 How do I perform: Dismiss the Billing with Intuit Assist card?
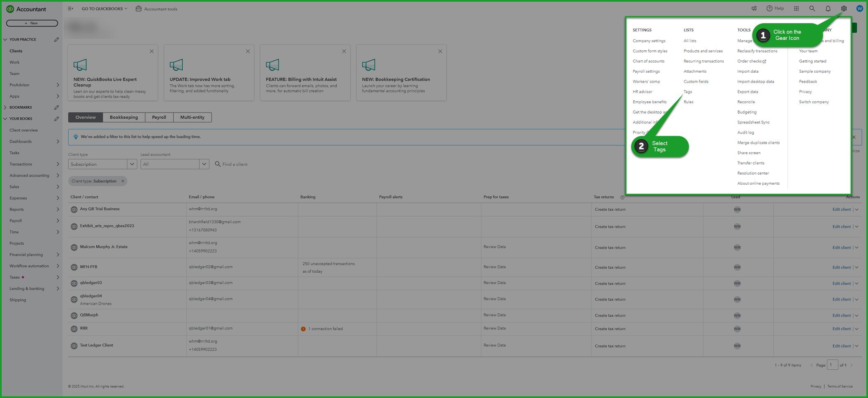pos(344,51)
